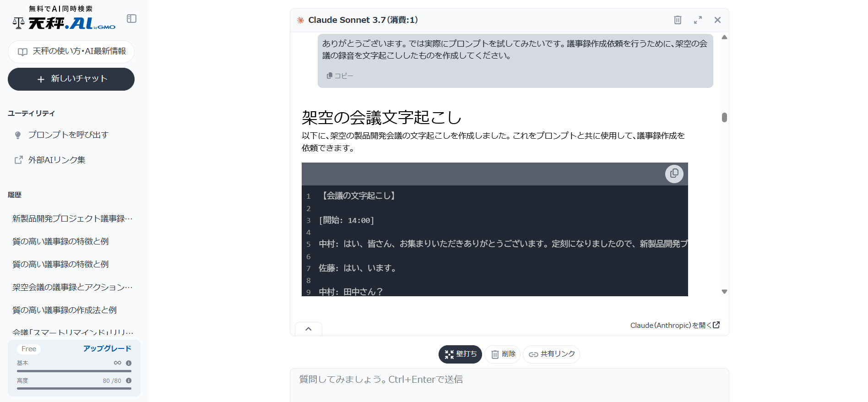The image size is (868, 402).
Task: Click the 削除 button below chat
Action: 503,354
